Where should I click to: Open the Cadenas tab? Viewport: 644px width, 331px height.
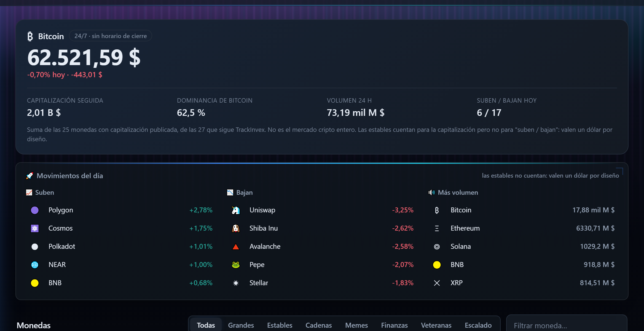[318, 325]
